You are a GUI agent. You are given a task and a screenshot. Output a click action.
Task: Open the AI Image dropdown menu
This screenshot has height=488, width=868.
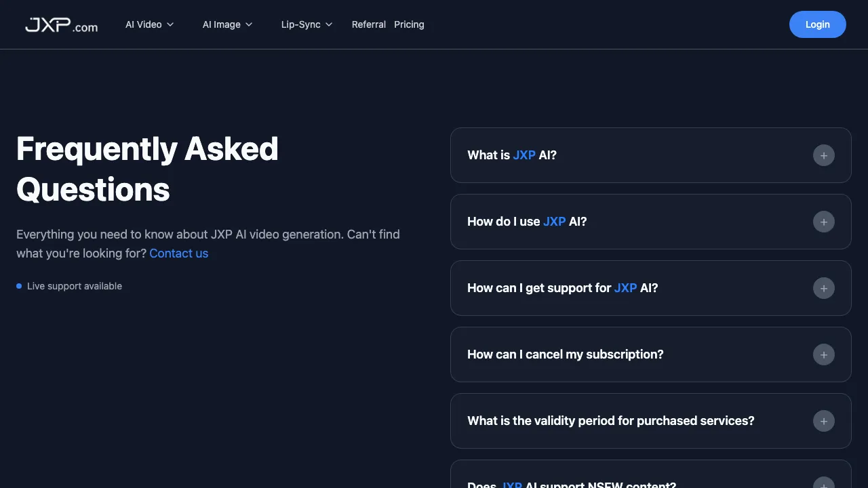coord(227,24)
